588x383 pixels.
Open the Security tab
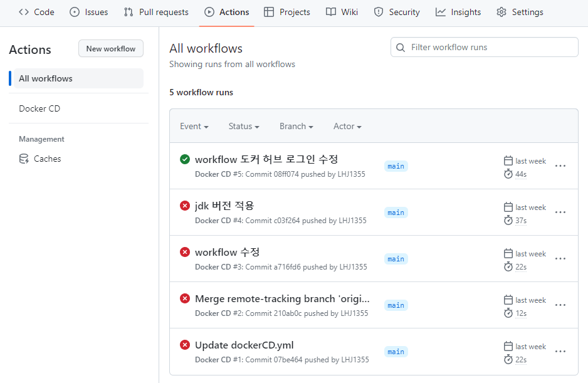[x=397, y=12]
